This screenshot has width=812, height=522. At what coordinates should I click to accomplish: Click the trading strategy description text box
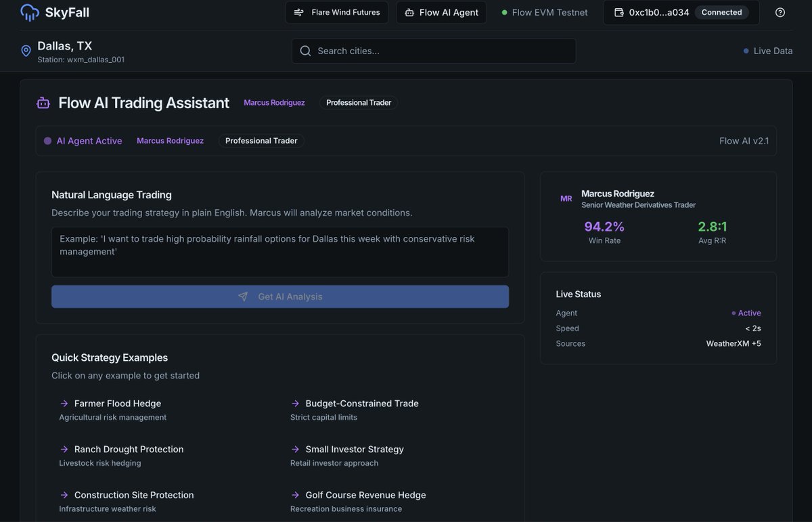280,252
